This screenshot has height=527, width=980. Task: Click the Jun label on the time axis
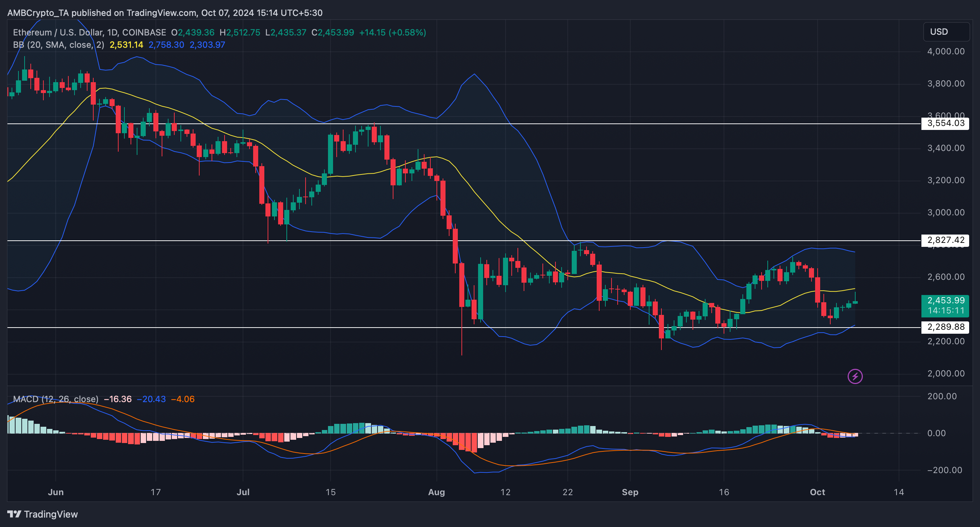pyautogui.click(x=56, y=492)
